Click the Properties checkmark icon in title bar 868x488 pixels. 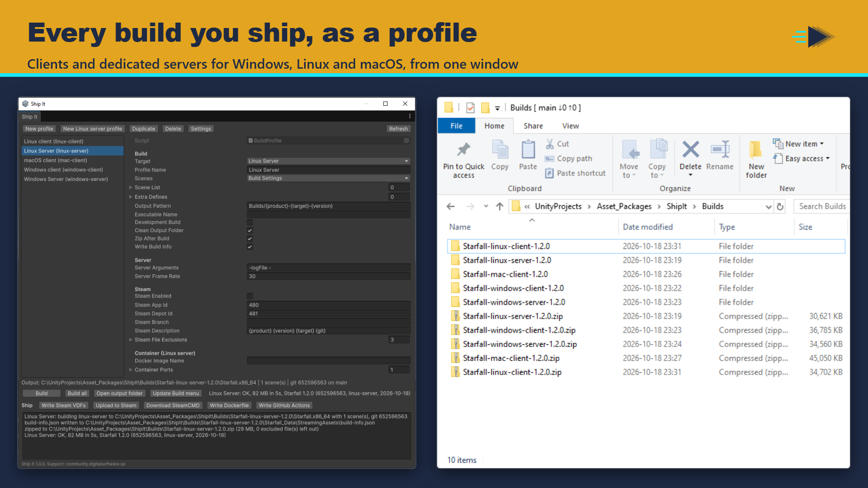tap(470, 108)
